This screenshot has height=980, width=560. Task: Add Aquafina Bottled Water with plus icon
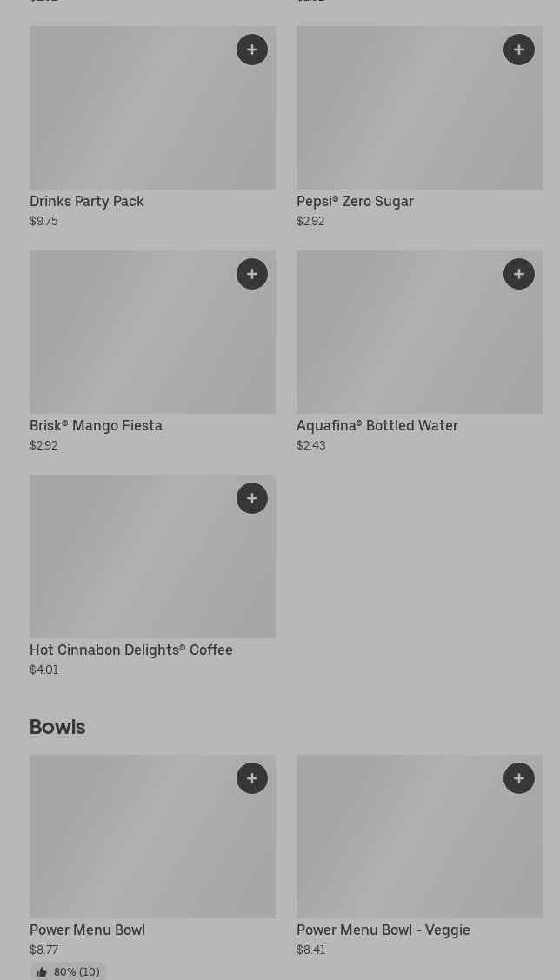pos(519,274)
